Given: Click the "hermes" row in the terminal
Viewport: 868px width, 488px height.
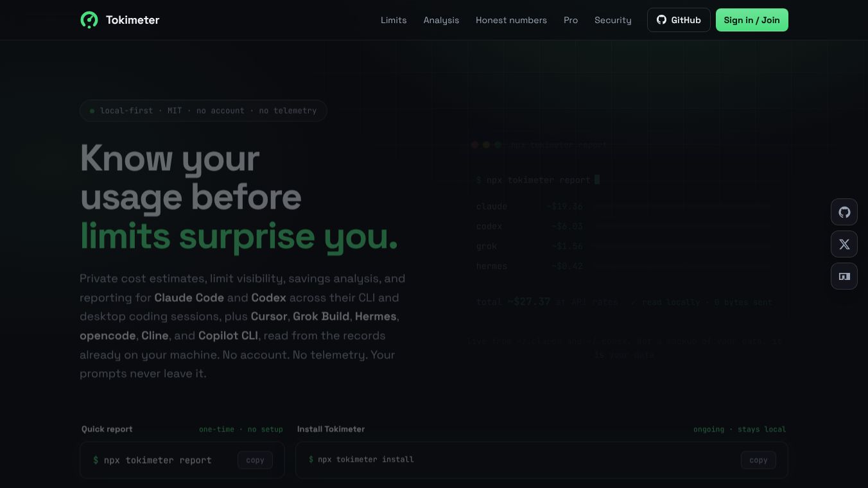Looking at the screenshot, I should (x=623, y=266).
